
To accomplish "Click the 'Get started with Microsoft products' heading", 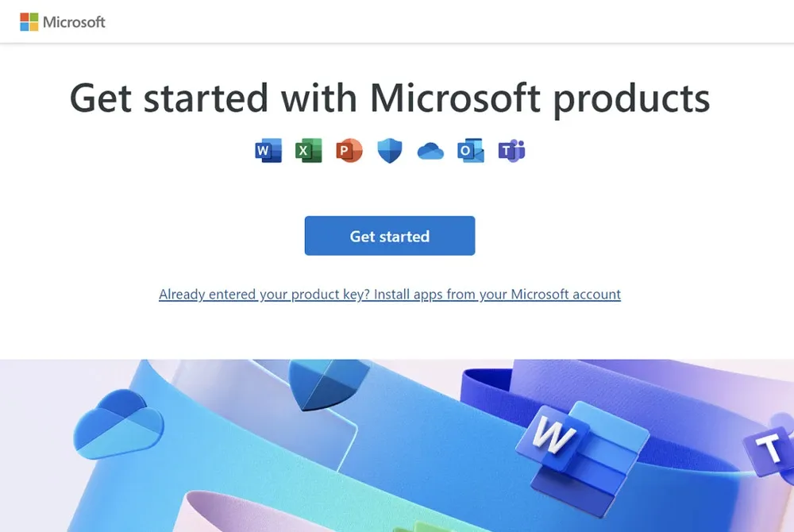I will (390, 98).
